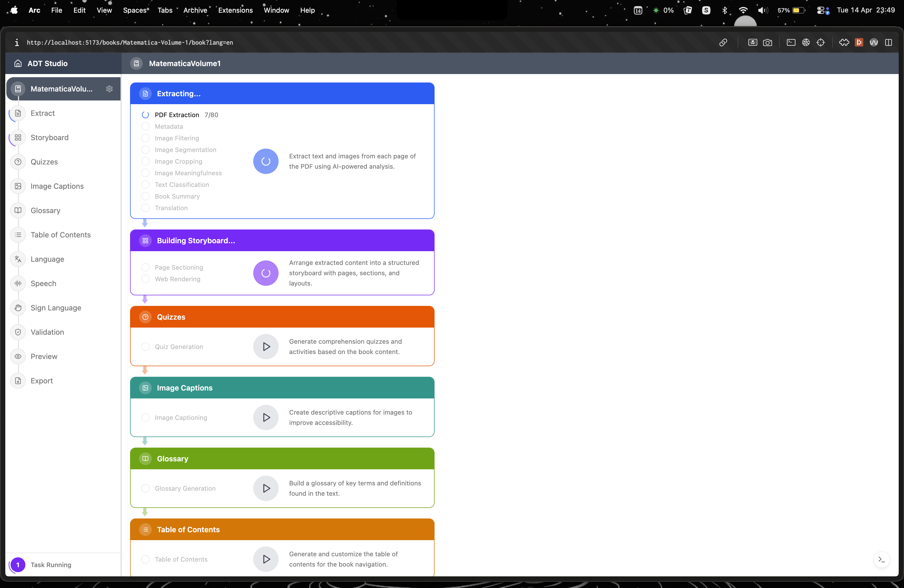Click the localhost URL address field
Image resolution: width=904 pixels, height=588 pixels.
(x=130, y=43)
